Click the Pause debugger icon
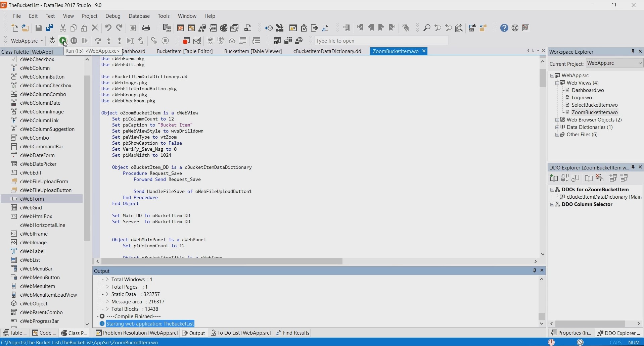The width and height of the screenshot is (644, 346). (74, 41)
